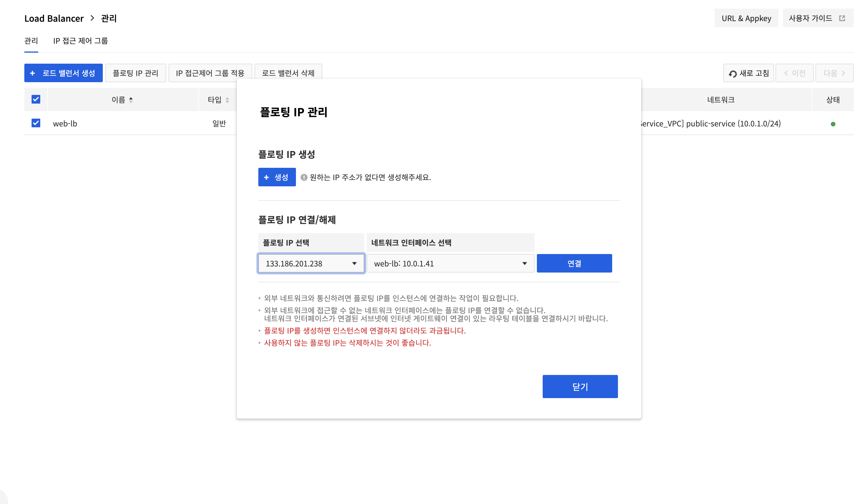The width and height of the screenshot is (867, 504).
Task: Click the 플로팅 IP 관리 toolbar button
Action: tap(136, 73)
